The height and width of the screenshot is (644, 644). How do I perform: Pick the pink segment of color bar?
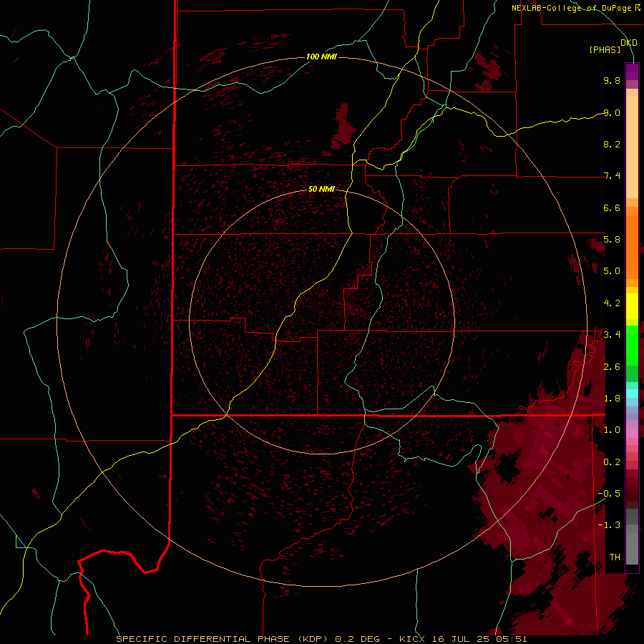click(x=632, y=434)
